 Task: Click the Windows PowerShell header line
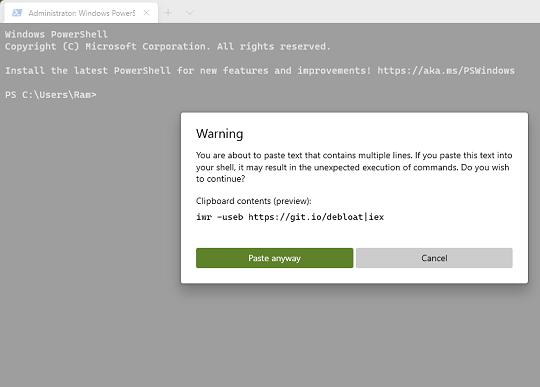pyautogui.click(x=56, y=34)
